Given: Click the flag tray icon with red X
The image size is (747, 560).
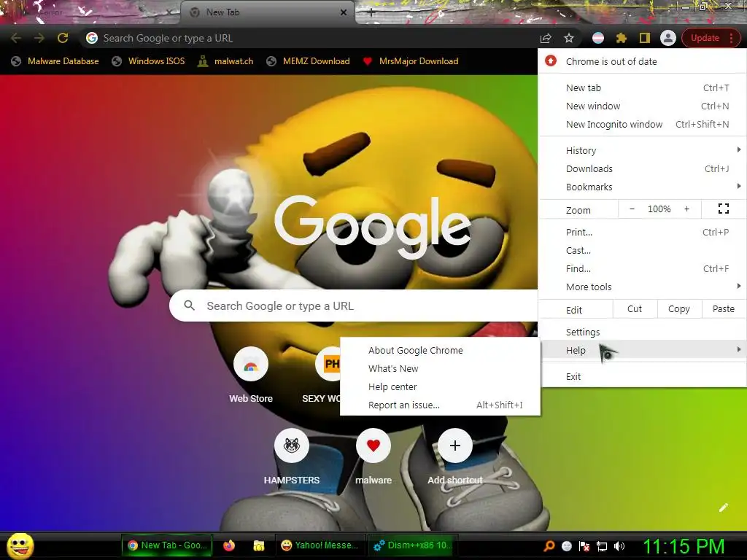Looking at the screenshot, I should pyautogui.click(x=584, y=546).
